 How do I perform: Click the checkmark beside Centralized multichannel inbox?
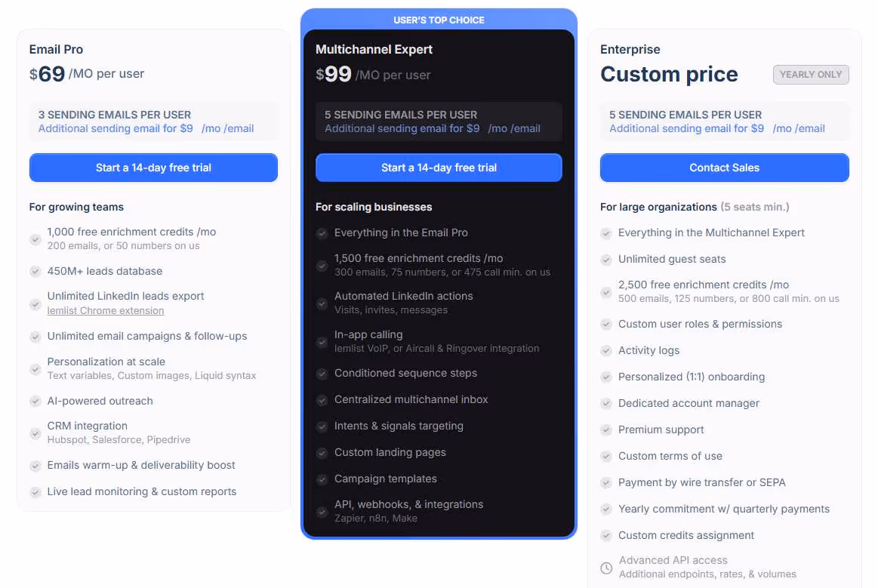[x=321, y=399]
